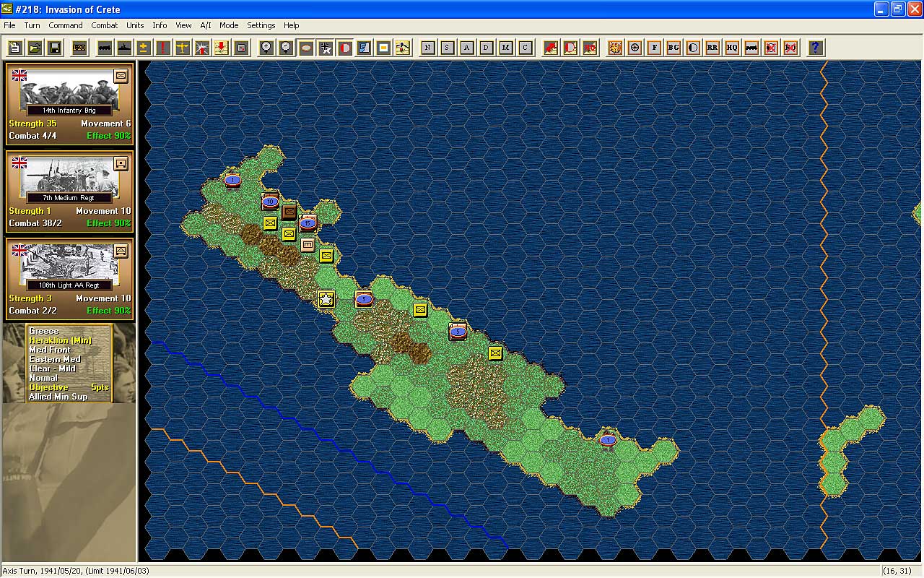
Task: Toggle the HQ display button
Action: click(732, 48)
